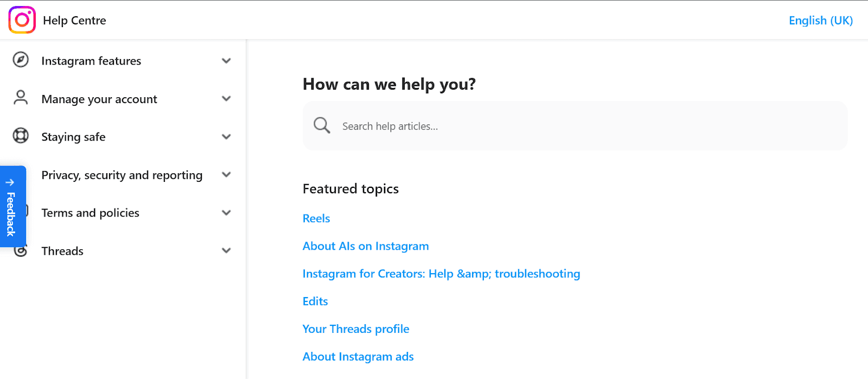Click the arrow icon on Feedback tab
This screenshot has height=379, width=868.
click(x=10, y=182)
